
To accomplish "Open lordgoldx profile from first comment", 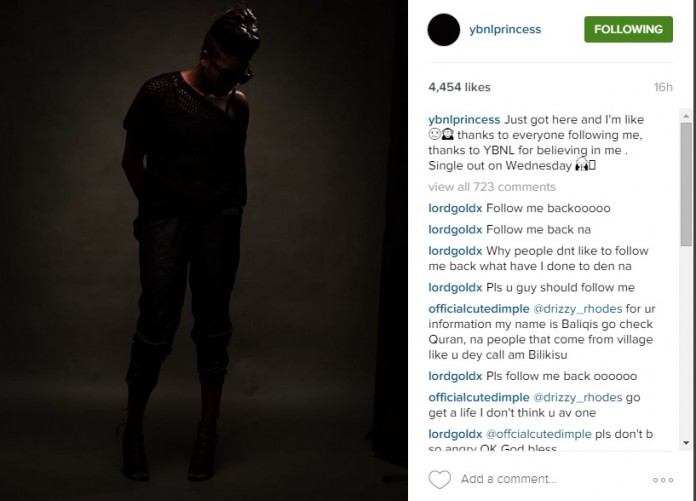I will pos(455,208).
